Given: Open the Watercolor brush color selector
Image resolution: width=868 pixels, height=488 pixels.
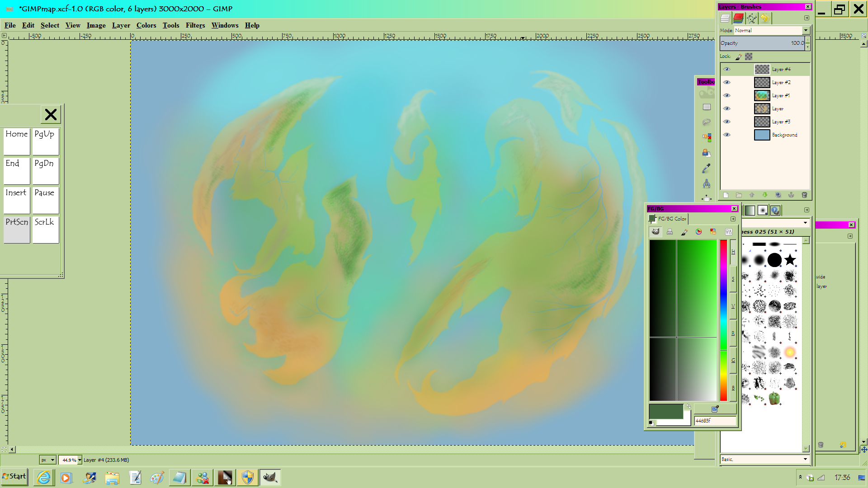Looking at the screenshot, I should pyautogui.click(x=684, y=232).
